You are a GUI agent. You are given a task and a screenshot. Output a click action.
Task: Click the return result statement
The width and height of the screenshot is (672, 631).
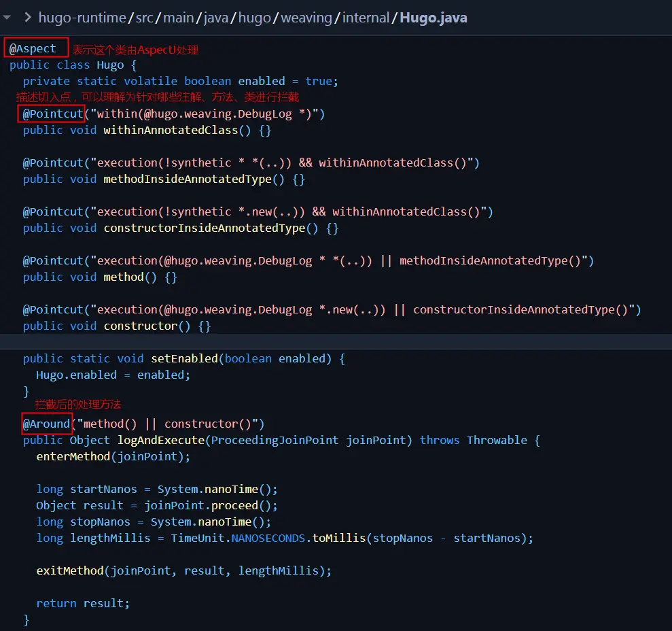coord(83,603)
